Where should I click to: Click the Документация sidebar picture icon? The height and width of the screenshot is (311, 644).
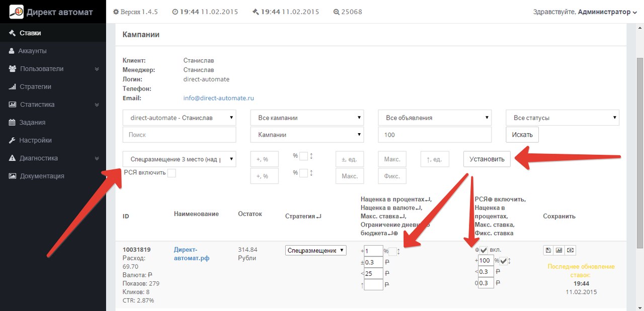coord(13,176)
